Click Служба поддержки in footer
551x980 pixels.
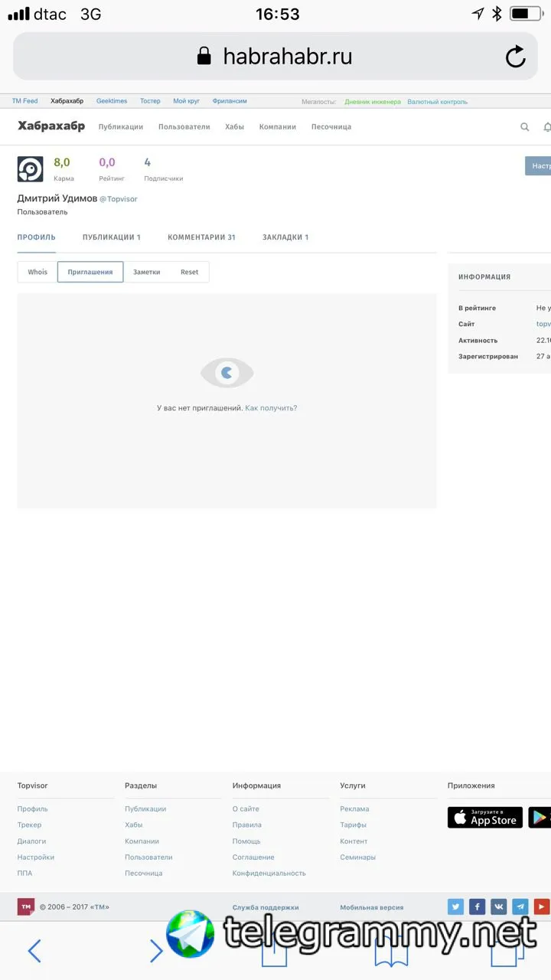coord(266,908)
